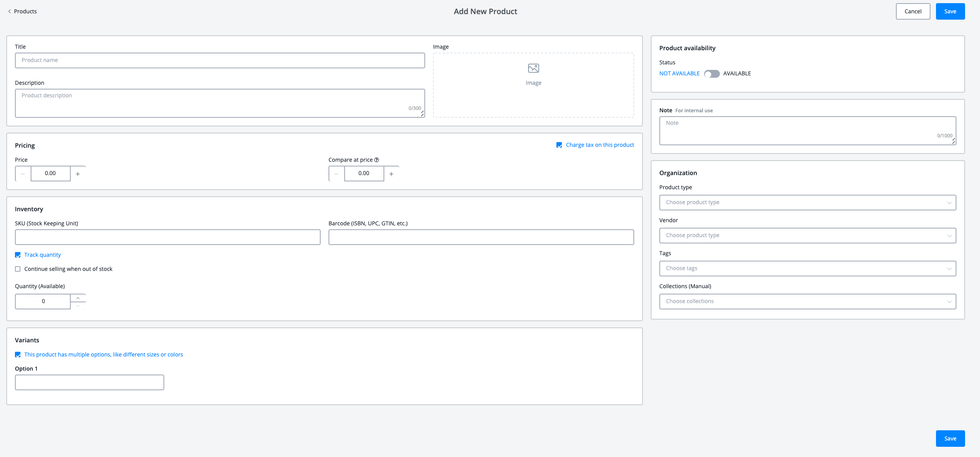Navigate back to Products list

(22, 11)
